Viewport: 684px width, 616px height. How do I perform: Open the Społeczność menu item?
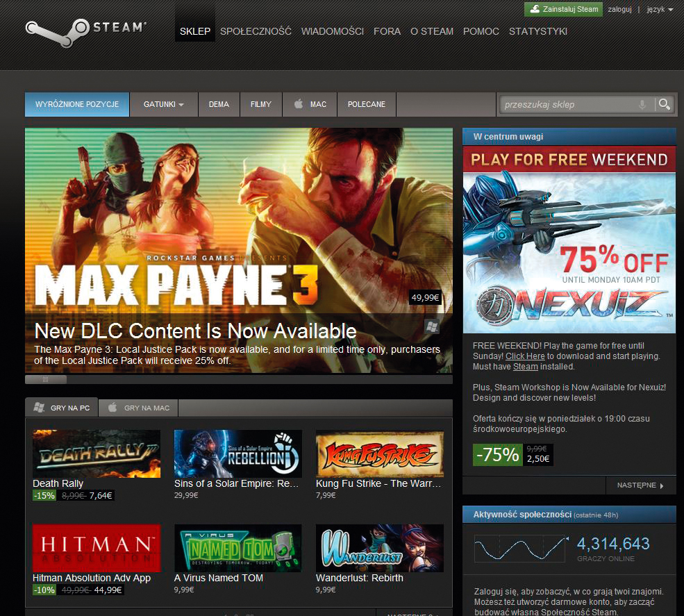pyautogui.click(x=256, y=31)
